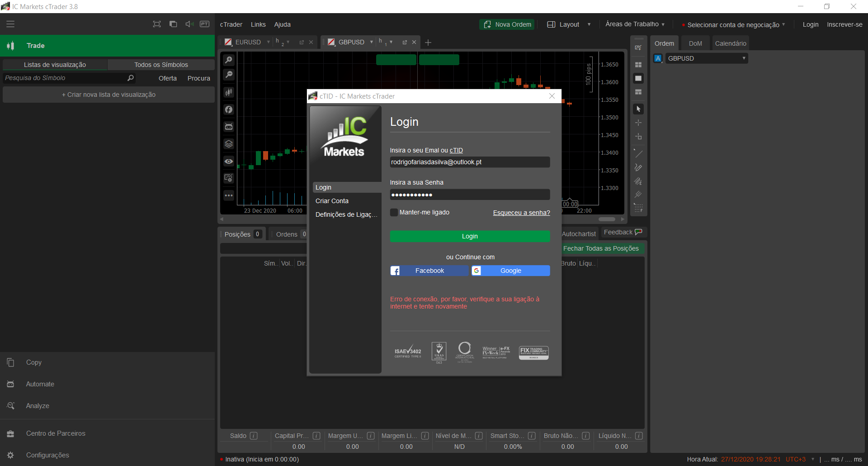Open the GBPUSD order symbol combo box

pyautogui.click(x=707, y=58)
